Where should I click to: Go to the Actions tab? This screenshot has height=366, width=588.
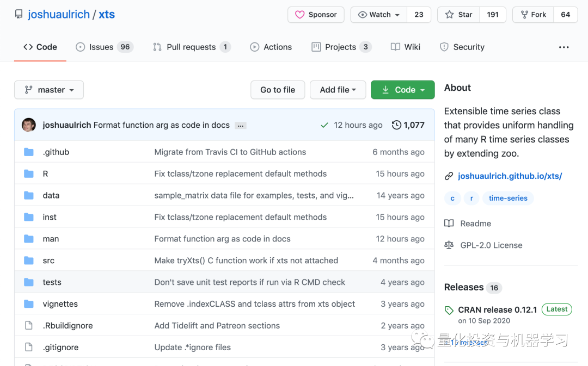coord(271,47)
